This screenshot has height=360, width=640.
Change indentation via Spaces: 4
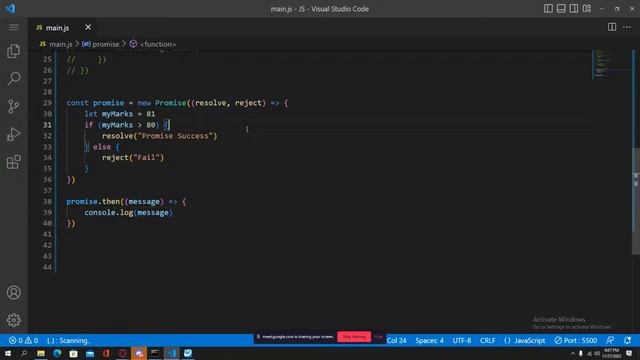(429, 340)
